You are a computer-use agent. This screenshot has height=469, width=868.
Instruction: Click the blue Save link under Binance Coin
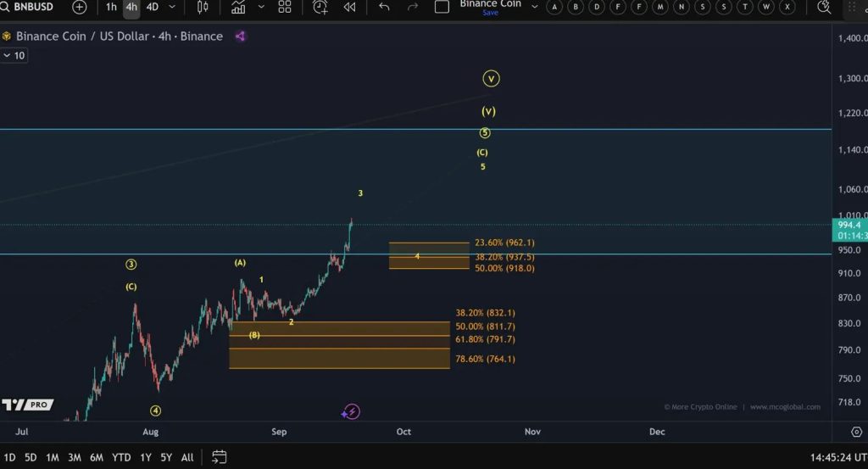click(490, 13)
